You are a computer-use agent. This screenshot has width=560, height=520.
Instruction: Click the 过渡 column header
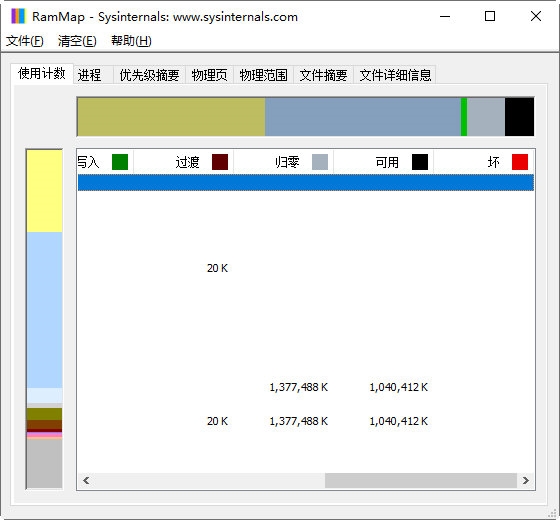184,162
